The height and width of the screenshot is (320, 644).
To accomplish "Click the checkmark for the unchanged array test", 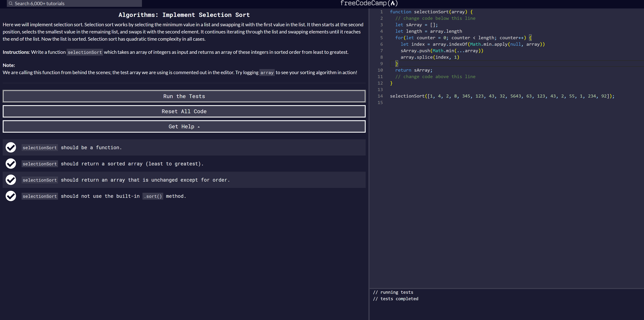I will pos(10,180).
